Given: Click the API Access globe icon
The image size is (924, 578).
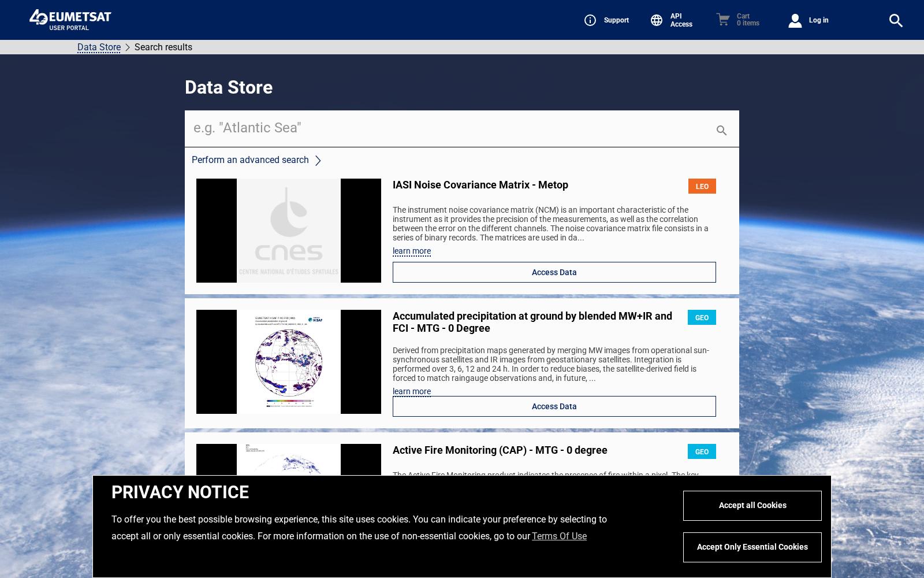Looking at the screenshot, I should [x=657, y=20].
